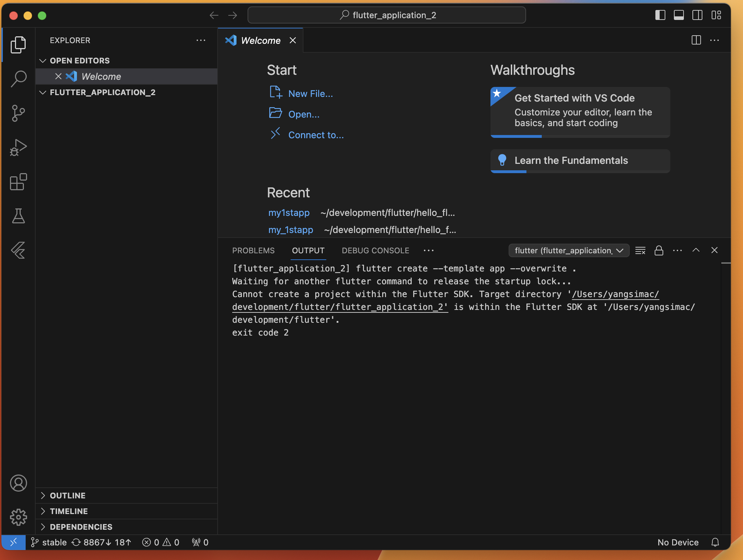743x560 pixels.
Task: Open the Learn the Fundamentals walkthrough
Action: [580, 161]
